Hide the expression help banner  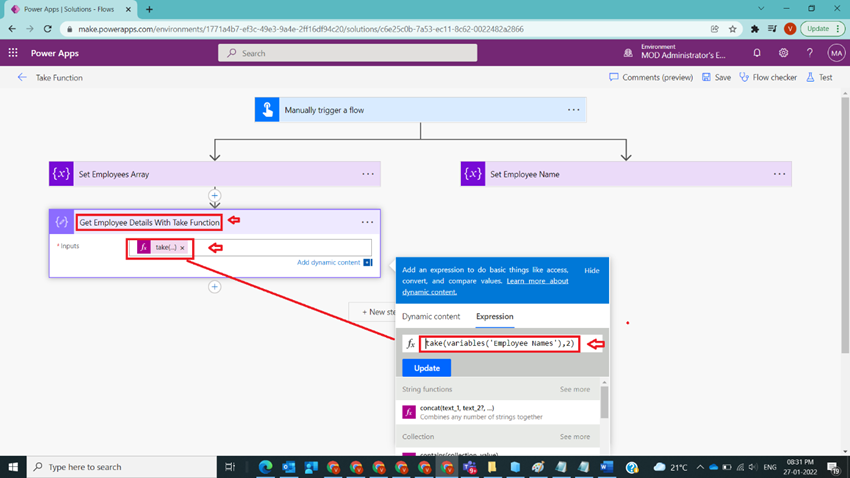coord(591,270)
